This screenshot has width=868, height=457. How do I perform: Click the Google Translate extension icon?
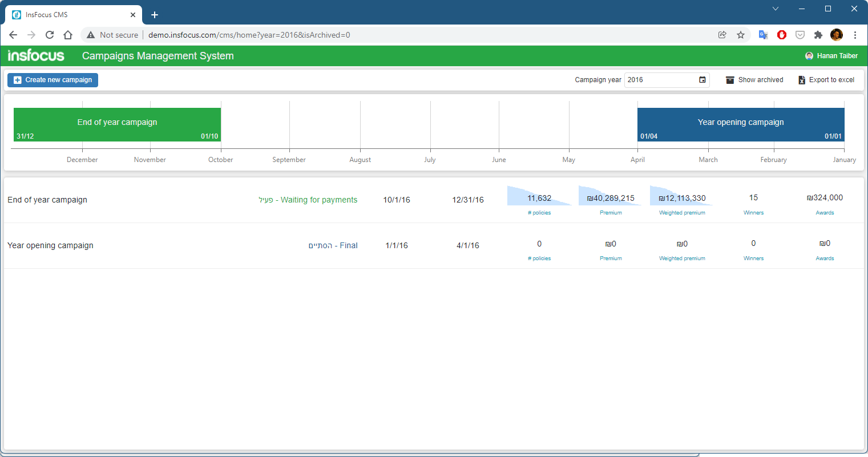tap(763, 35)
